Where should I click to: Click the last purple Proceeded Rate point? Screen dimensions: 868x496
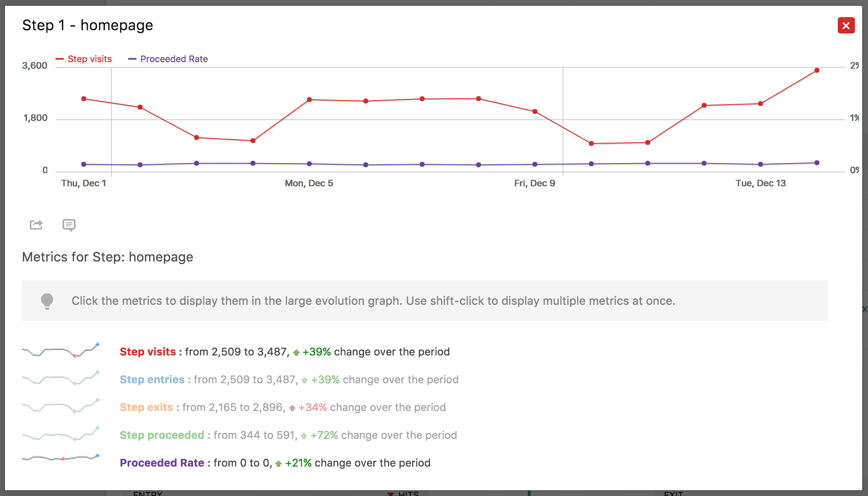[x=817, y=163]
